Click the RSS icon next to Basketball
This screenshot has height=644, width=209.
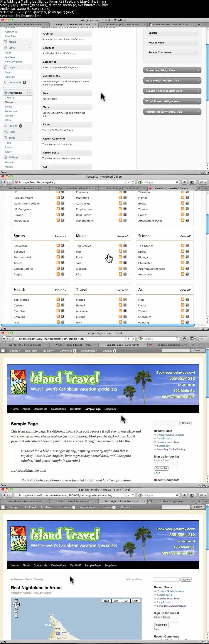(x=58, y=246)
